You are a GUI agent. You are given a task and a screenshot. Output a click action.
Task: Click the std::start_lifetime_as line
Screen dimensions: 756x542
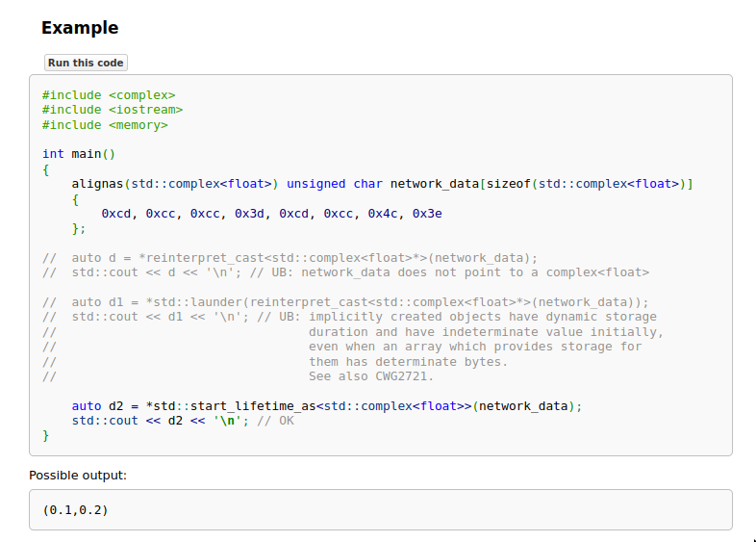click(x=327, y=406)
